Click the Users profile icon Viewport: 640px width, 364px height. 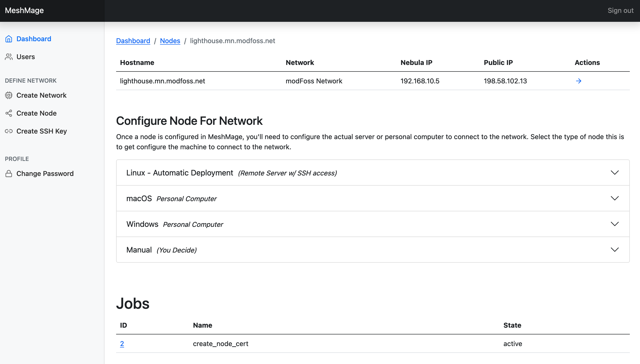click(9, 56)
